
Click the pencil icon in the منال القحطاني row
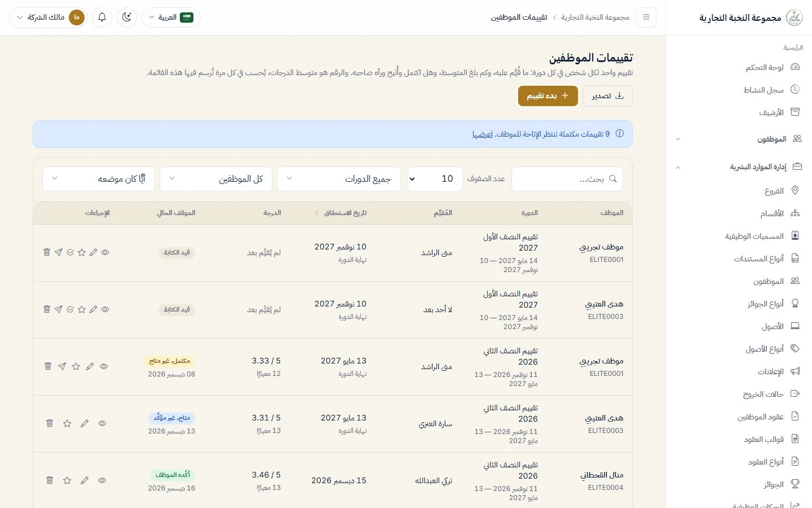85,480
